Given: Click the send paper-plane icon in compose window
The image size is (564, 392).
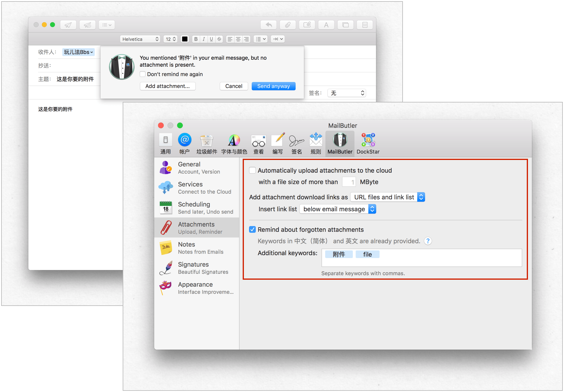Looking at the screenshot, I should click(x=68, y=25).
